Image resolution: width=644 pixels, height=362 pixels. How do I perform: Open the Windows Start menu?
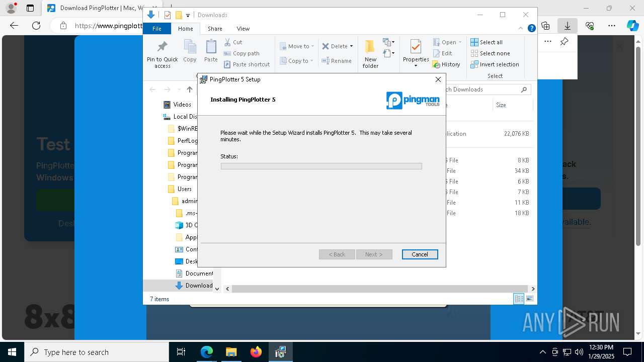coord(12,352)
